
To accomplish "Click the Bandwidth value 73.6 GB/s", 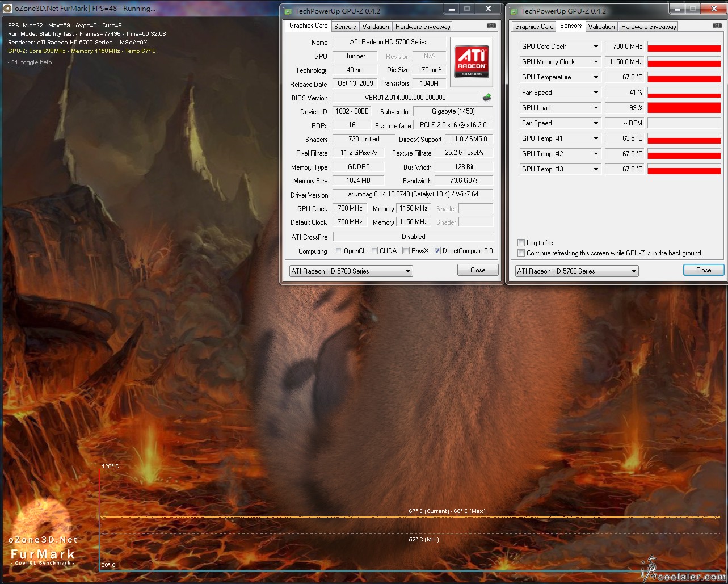I will [x=464, y=180].
